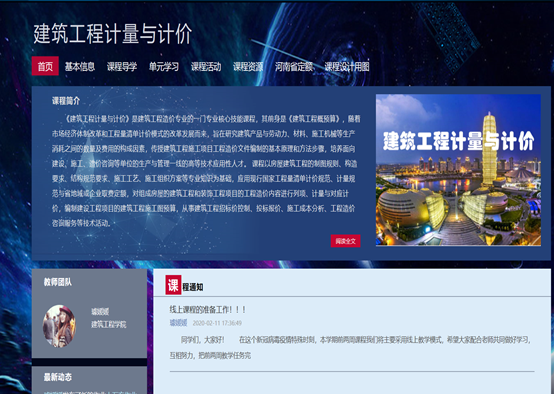
Task: Click the notice author name link
Action: tap(178, 323)
